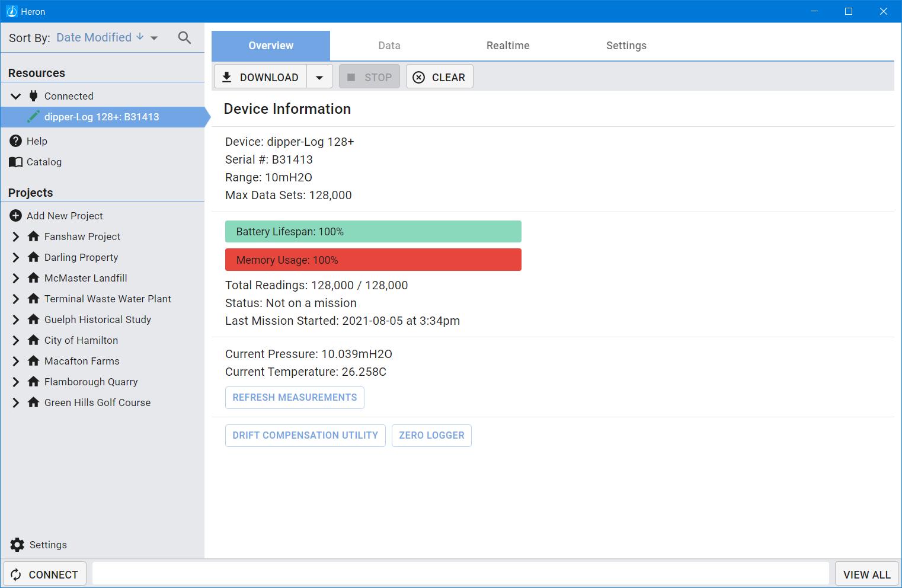Screen dimensions: 902x588
Task: Click the Refresh Measurements button
Action: [x=295, y=397]
